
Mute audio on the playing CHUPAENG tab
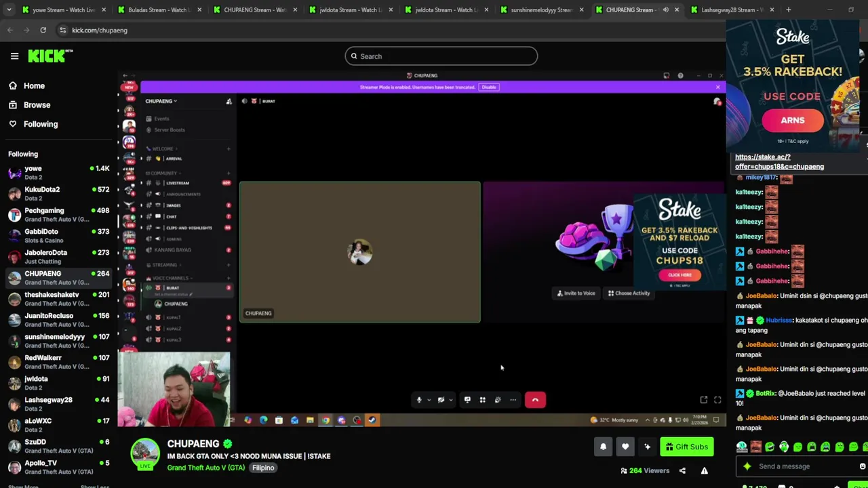click(x=665, y=9)
